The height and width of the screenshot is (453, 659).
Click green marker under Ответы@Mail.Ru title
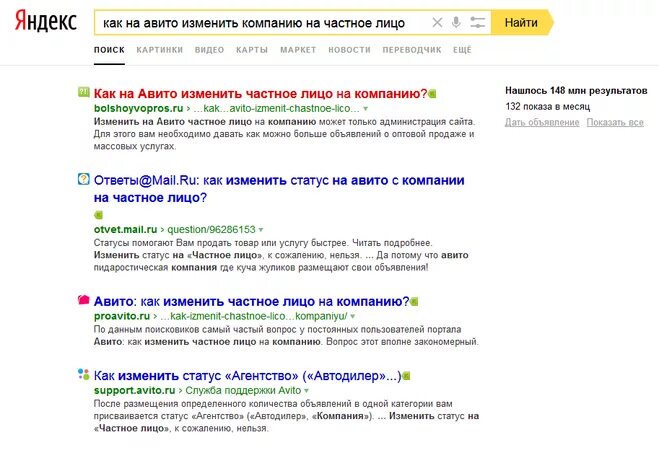point(98,215)
